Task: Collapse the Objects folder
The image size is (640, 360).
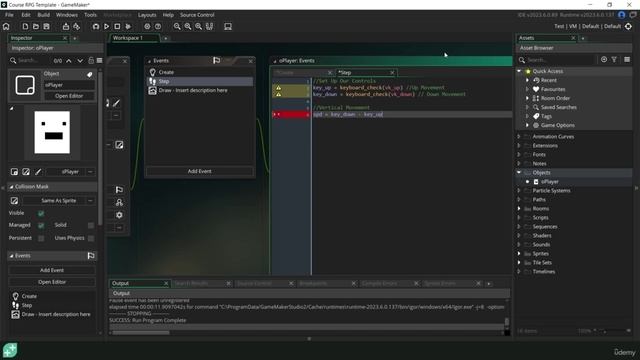Action: tap(519, 172)
